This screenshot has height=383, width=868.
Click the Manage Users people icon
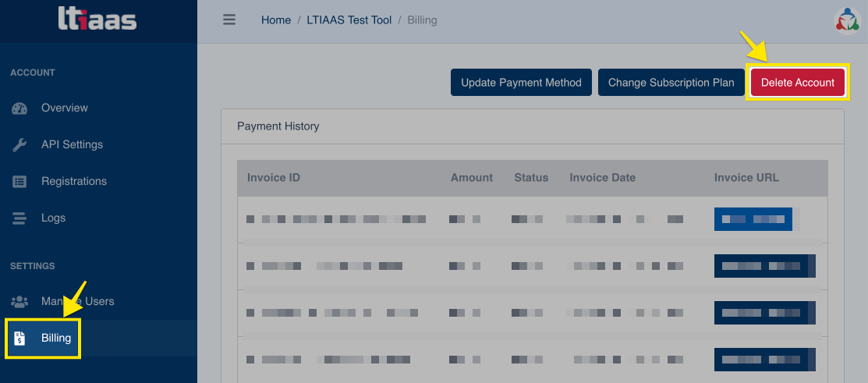click(x=19, y=302)
